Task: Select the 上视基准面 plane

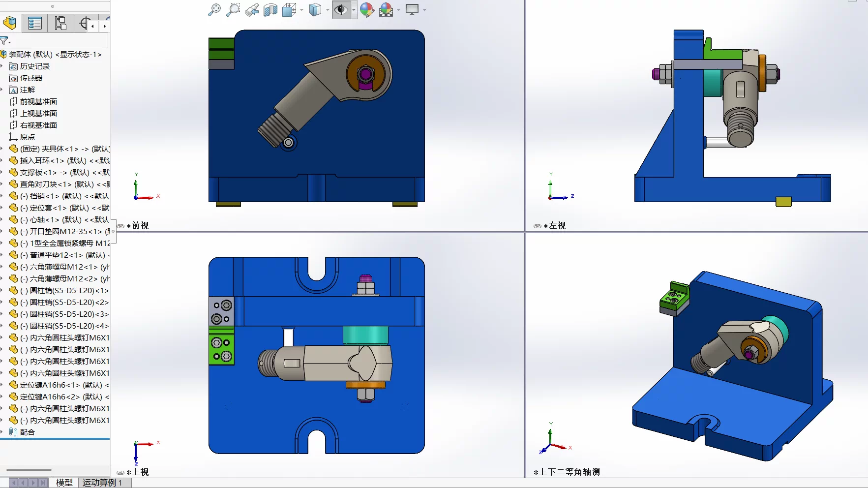Action: (38, 113)
